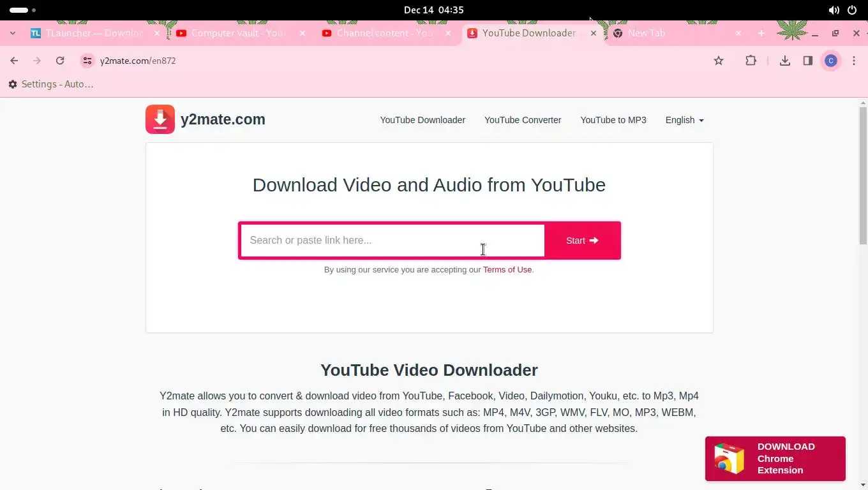
Task: Click the y2mate red download logo icon
Action: pos(160,119)
